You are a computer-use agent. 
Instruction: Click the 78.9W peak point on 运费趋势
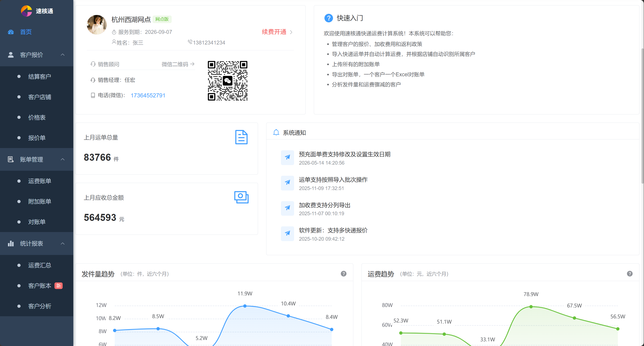tap(531, 306)
